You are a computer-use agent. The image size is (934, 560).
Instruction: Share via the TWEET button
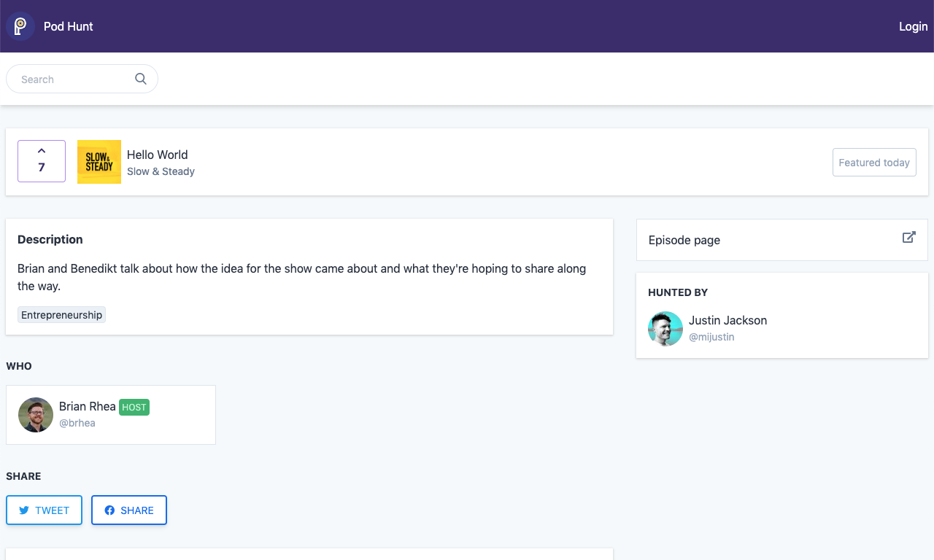pyautogui.click(x=44, y=510)
